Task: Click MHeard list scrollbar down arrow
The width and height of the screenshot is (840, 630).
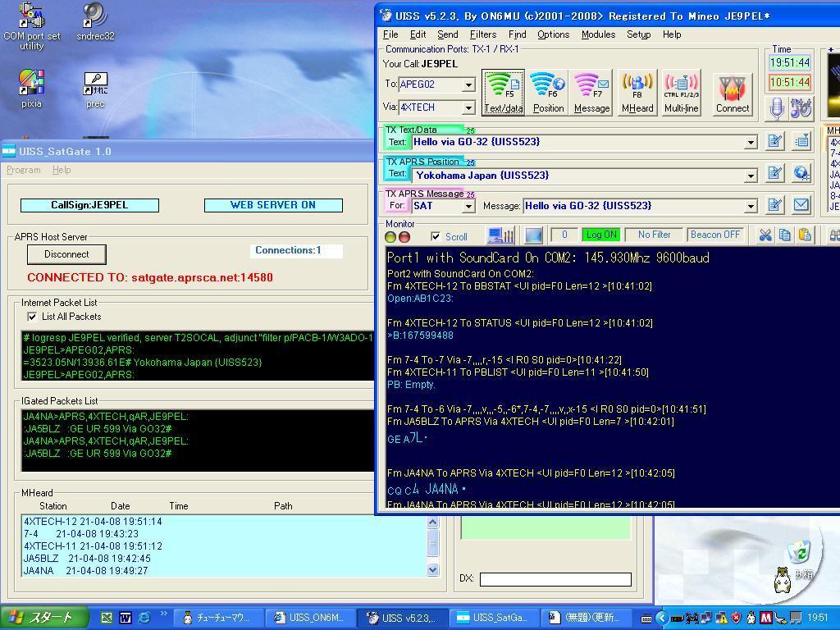Action: tap(433, 570)
